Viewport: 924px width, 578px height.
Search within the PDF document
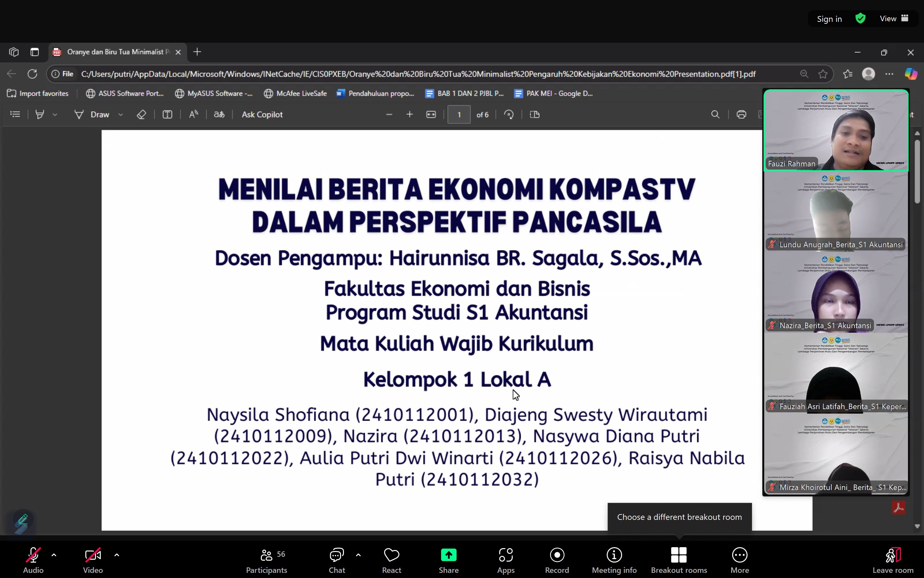(x=715, y=114)
